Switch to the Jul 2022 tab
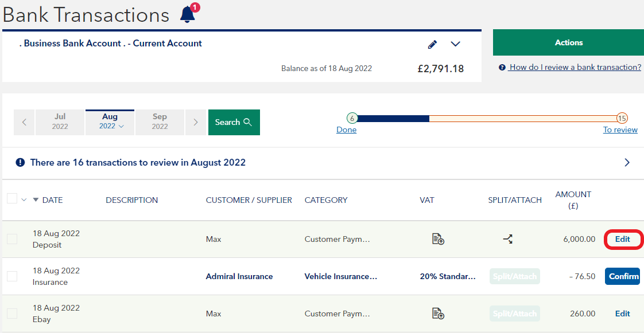 click(60, 122)
